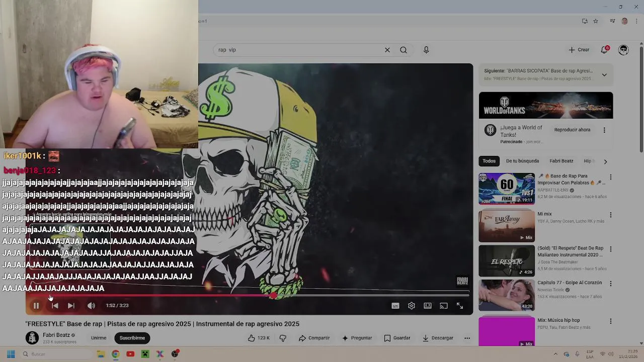The height and width of the screenshot is (362, 644).
Task: Open 'El Respeto' Beat De Rap video
Action: (x=507, y=260)
